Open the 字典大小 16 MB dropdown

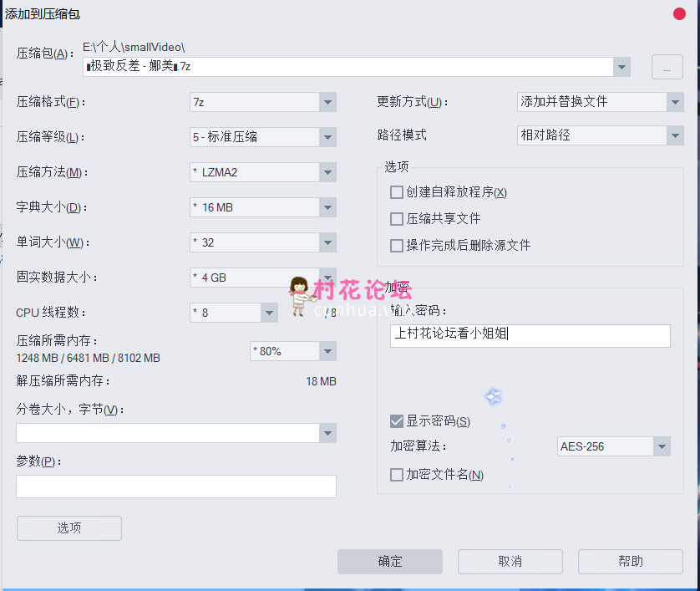(327, 207)
